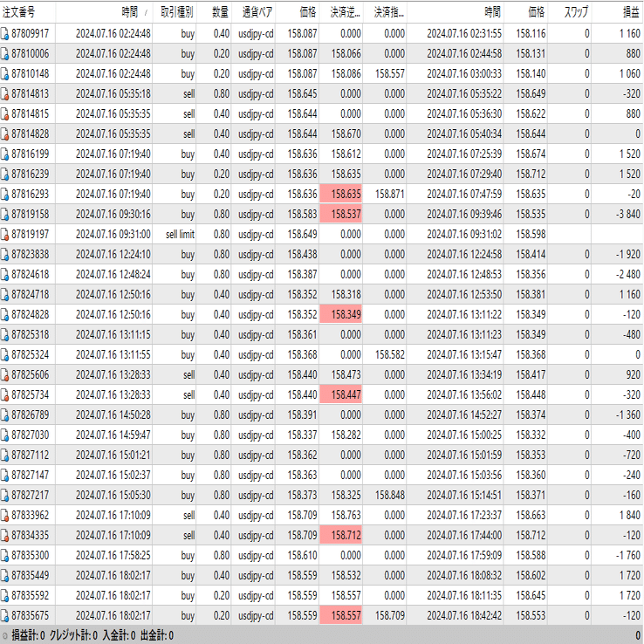Click the loss value -2 480
Screen dimensions: 644x644
628,274
